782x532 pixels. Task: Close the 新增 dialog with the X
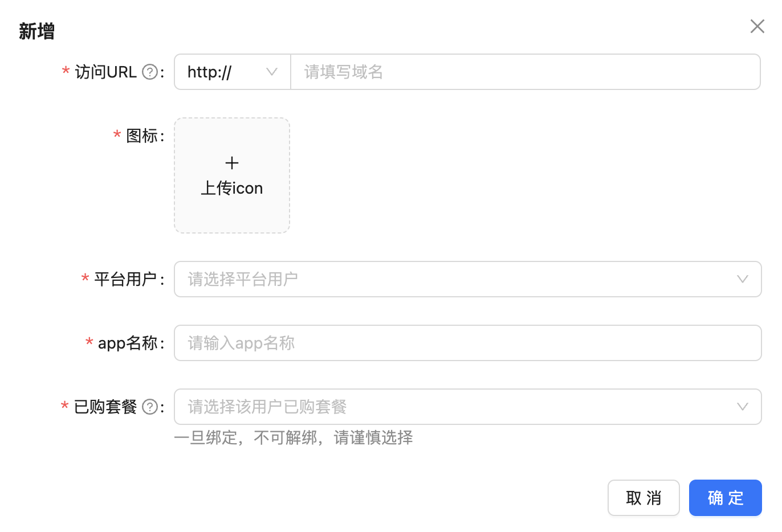757,26
